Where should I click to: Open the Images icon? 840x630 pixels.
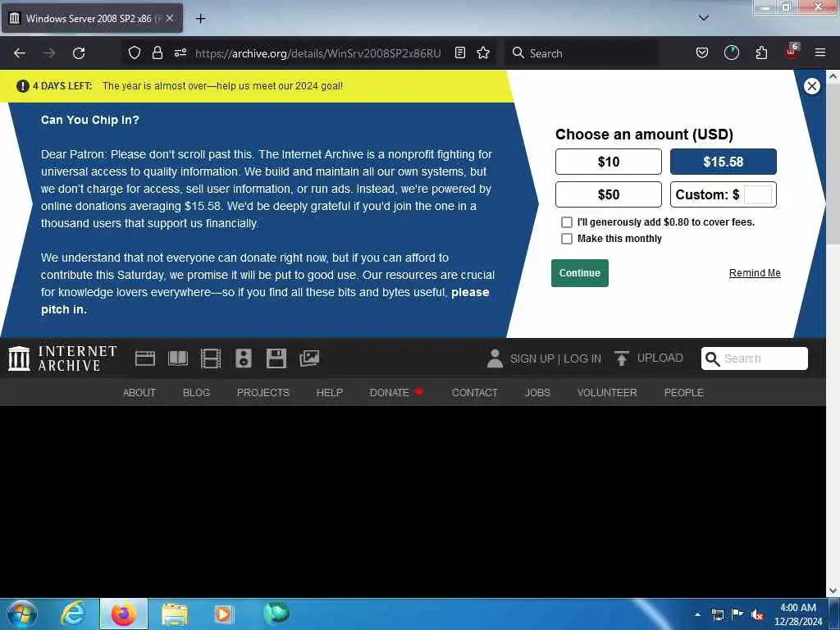tap(309, 358)
